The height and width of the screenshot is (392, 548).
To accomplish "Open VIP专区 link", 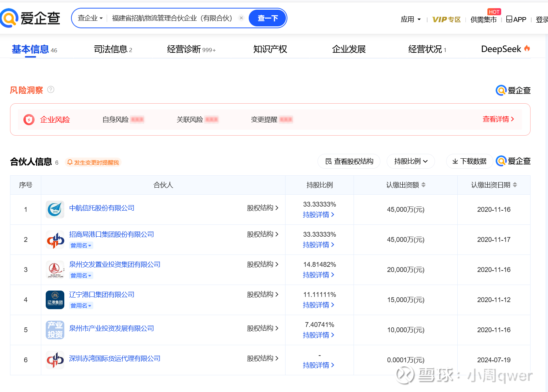I will click(447, 19).
